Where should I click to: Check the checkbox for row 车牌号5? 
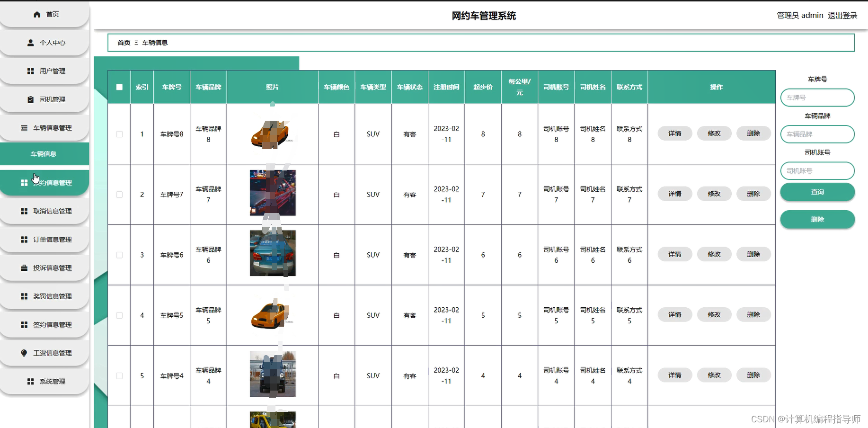[x=119, y=315]
